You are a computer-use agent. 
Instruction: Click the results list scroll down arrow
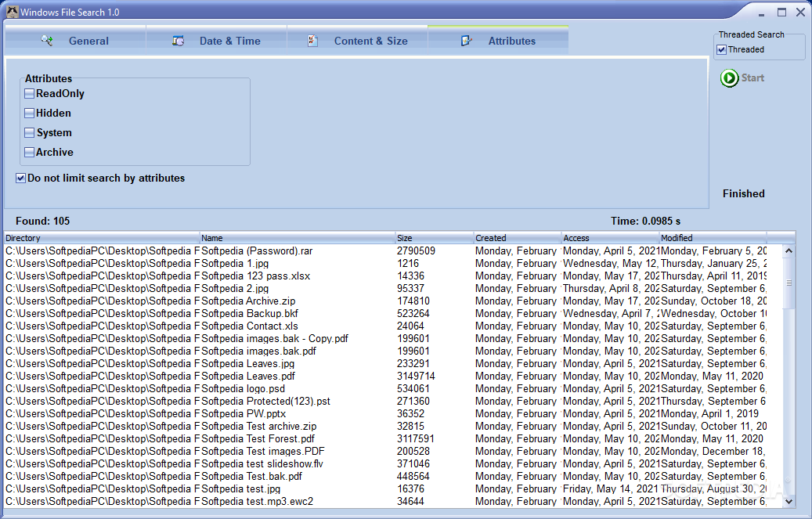(x=789, y=501)
